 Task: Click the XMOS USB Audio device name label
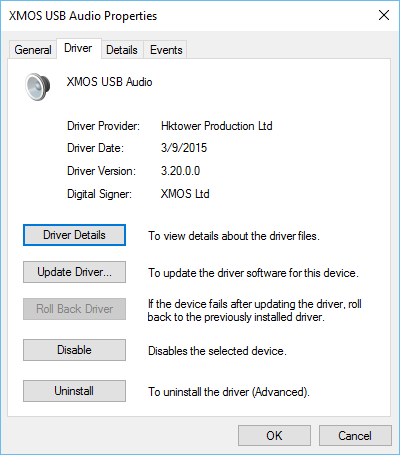click(110, 82)
